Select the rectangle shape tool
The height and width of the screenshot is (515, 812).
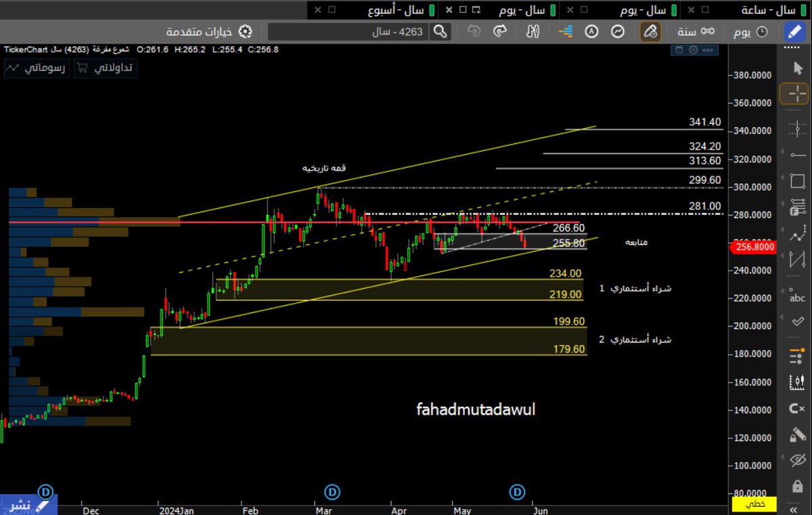(797, 181)
